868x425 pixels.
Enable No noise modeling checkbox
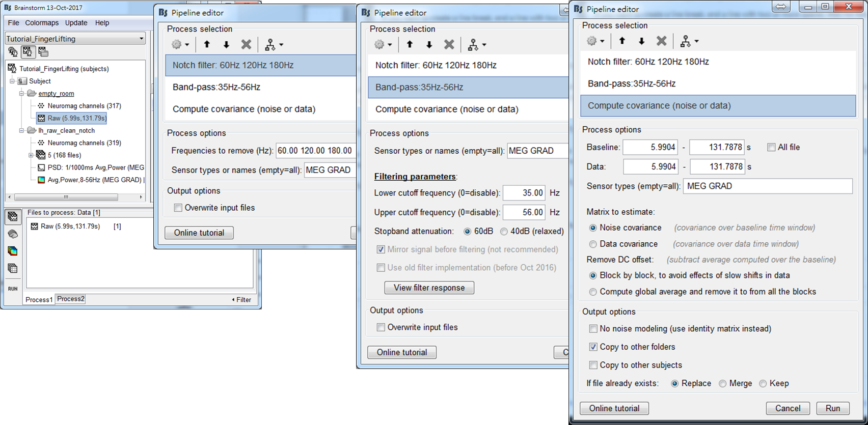593,329
